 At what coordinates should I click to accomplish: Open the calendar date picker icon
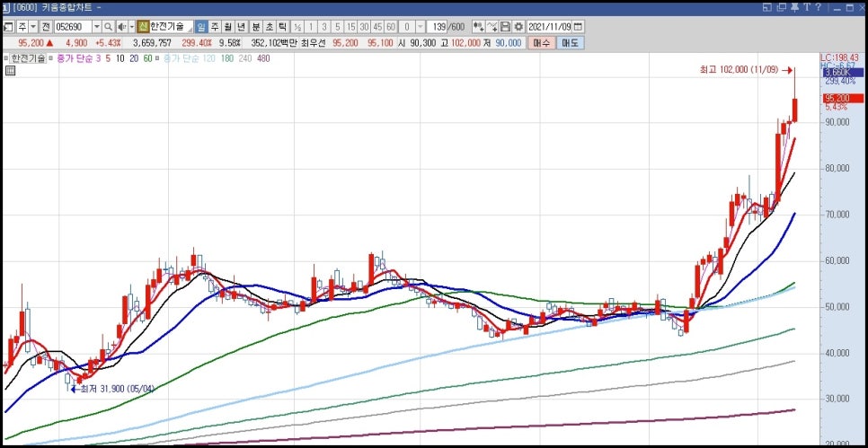pos(578,27)
